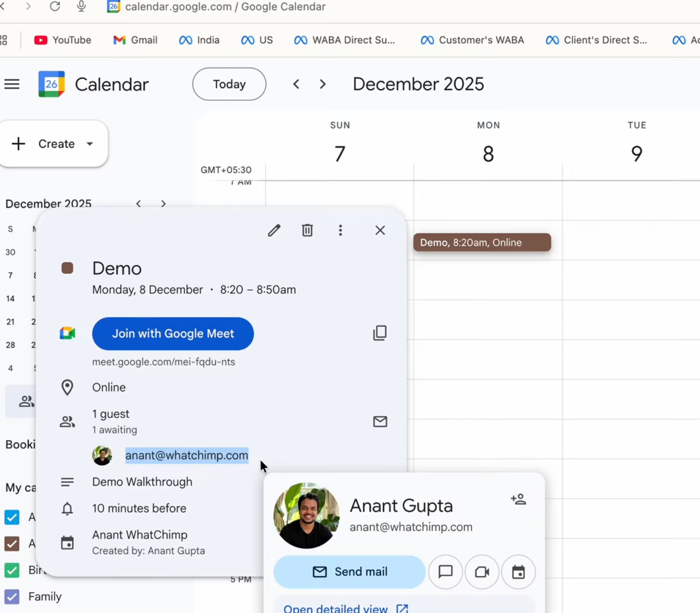Image resolution: width=700 pixels, height=613 pixels.
Task: Email guests using the envelope icon
Action: click(x=380, y=422)
